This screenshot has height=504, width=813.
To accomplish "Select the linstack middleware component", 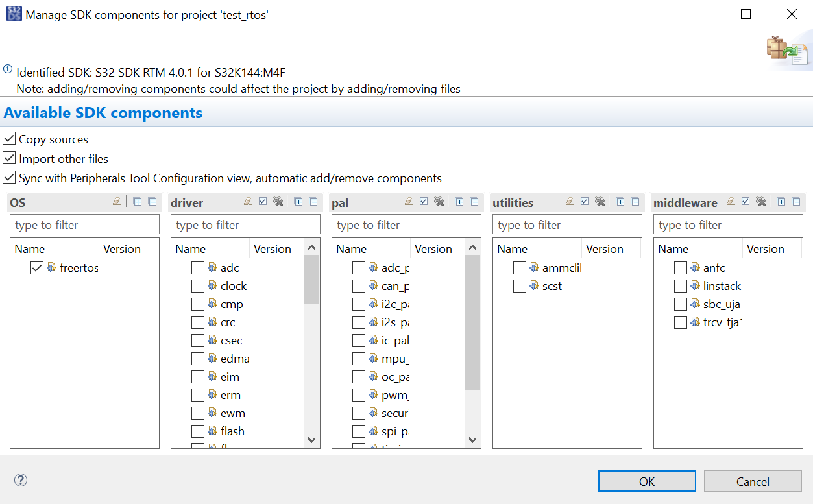I will click(681, 285).
